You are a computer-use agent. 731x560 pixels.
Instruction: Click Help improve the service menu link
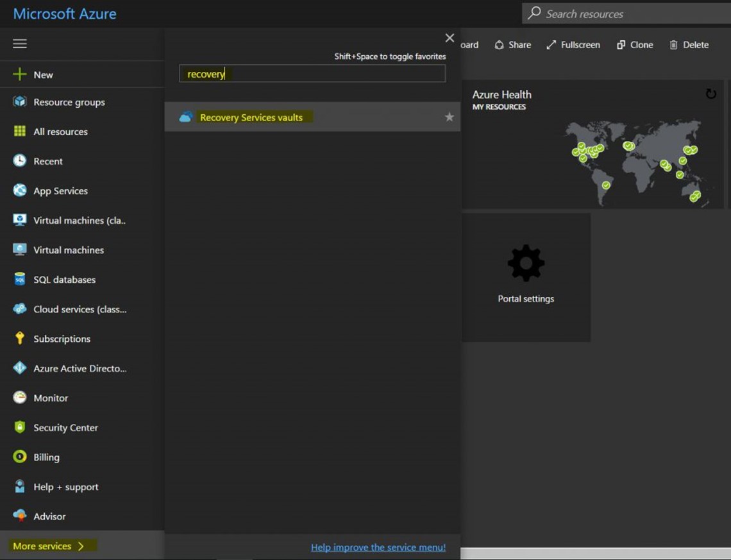(x=378, y=547)
